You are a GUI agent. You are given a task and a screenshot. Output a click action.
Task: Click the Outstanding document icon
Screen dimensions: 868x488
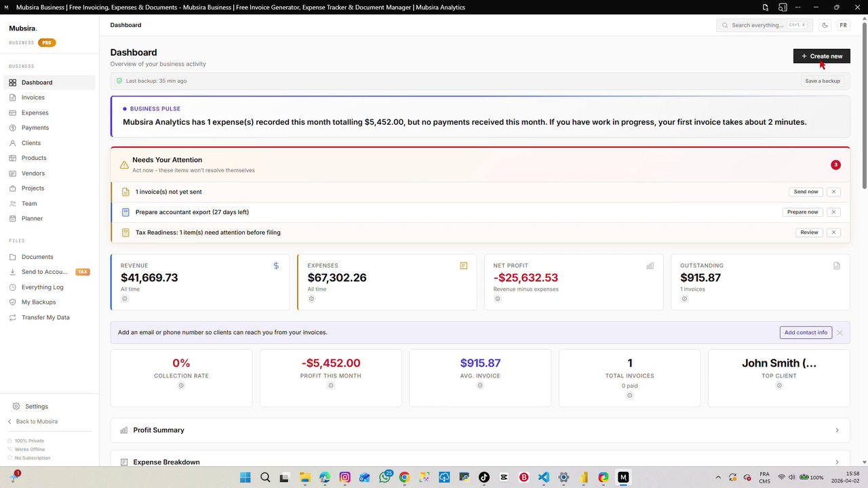837,266
